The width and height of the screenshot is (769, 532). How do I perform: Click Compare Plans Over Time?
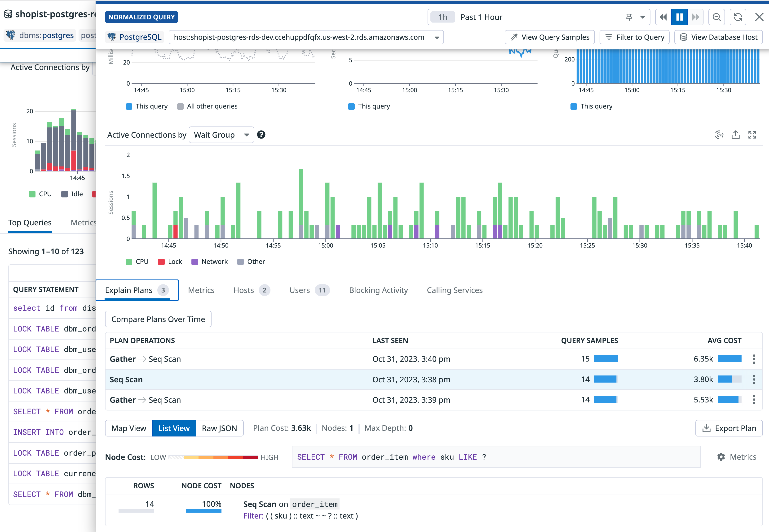(x=158, y=319)
